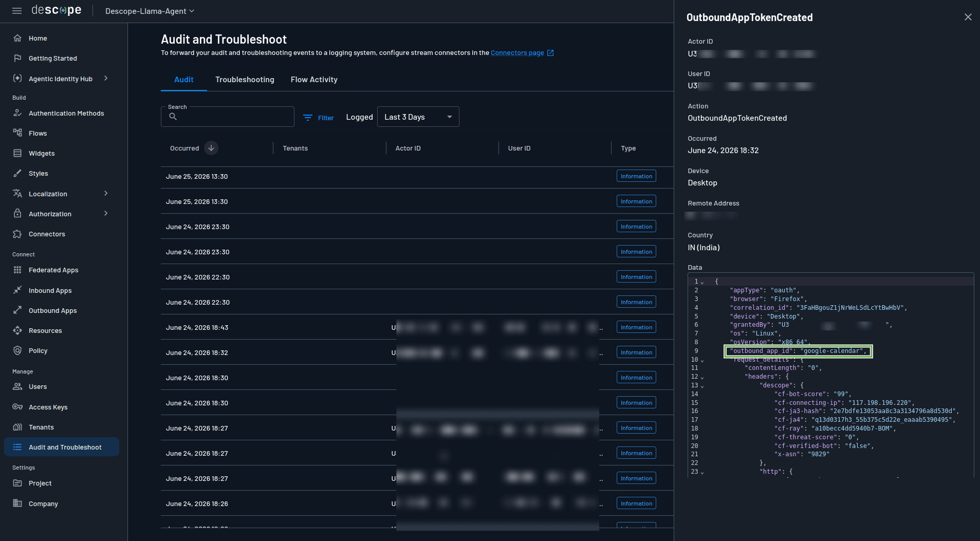This screenshot has height=541, width=980.
Task: Click the Filter button
Action: [319, 118]
